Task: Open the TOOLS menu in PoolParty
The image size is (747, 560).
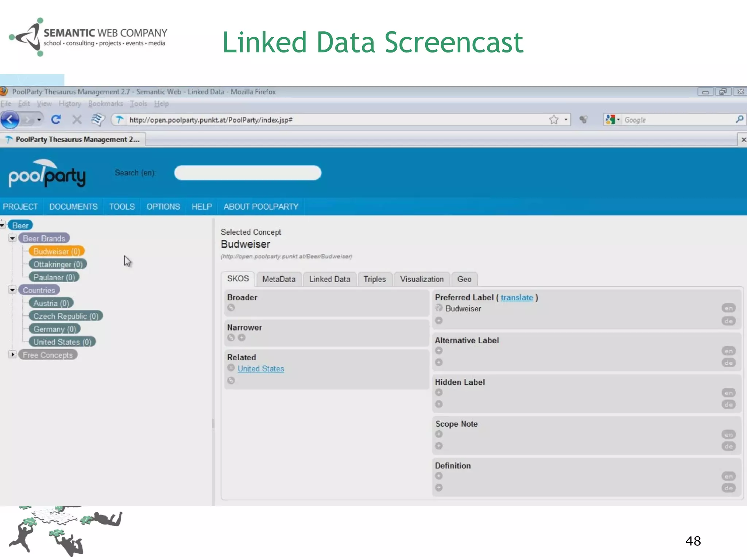Action: (122, 207)
